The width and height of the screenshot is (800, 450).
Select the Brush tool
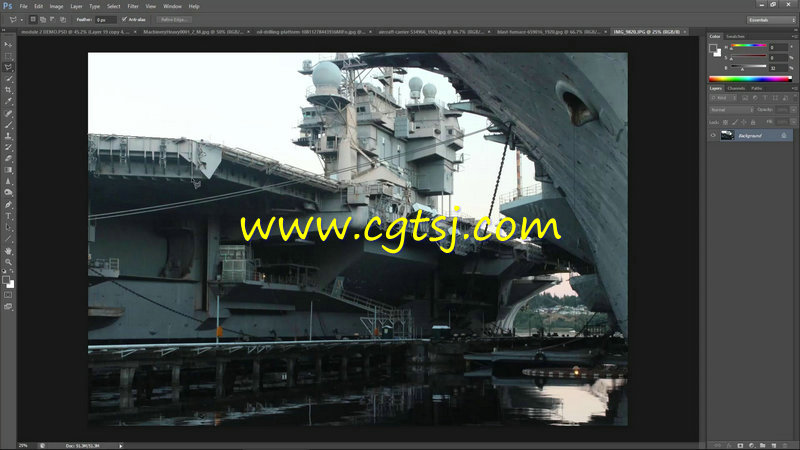(8, 124)
